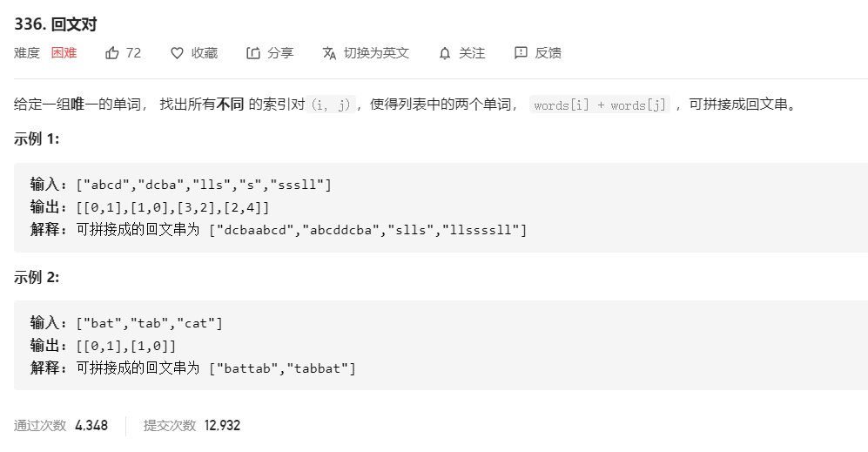The width and height of the screenshot is (868, 452).
Task: Click the feedback speech-bubble icon
Action: coord(521,52)
